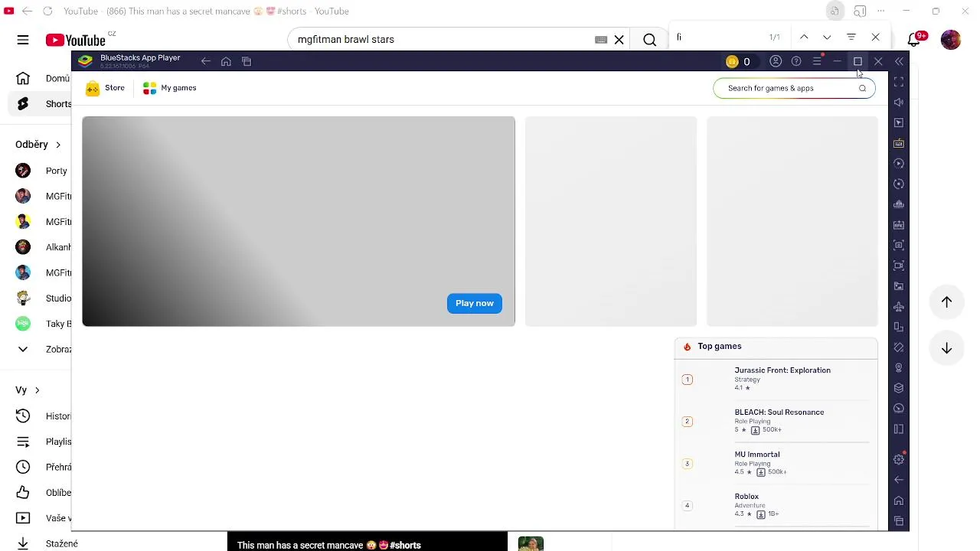Image resolution: width=980 pixels, height=551 pixels.
Task: Open BlueStacks account profile icon
Action: 776,61
